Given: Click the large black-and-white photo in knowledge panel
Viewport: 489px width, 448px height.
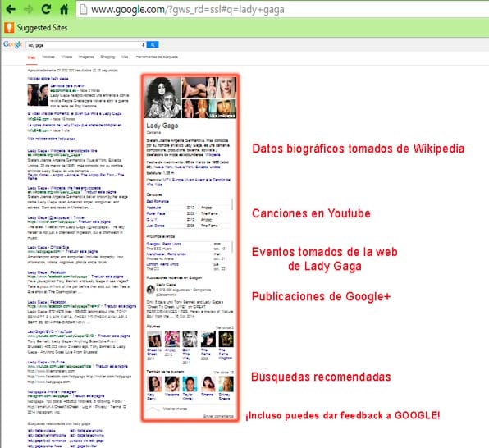Looking at the screenshot, I should point(162,98).
